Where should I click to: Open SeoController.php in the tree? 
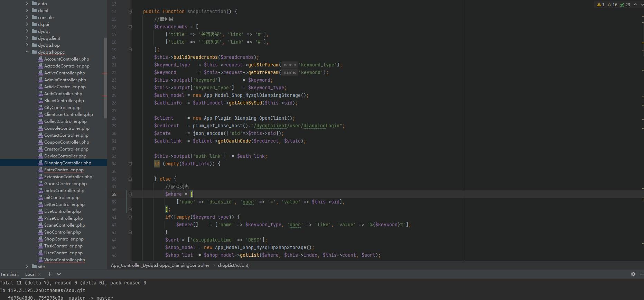tap(63, 232)
